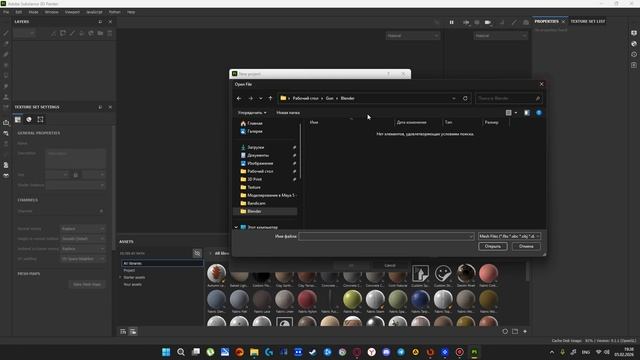Select the Autumn Leaf material thumbnail
The image size is (640, 360).
point(216,273)
